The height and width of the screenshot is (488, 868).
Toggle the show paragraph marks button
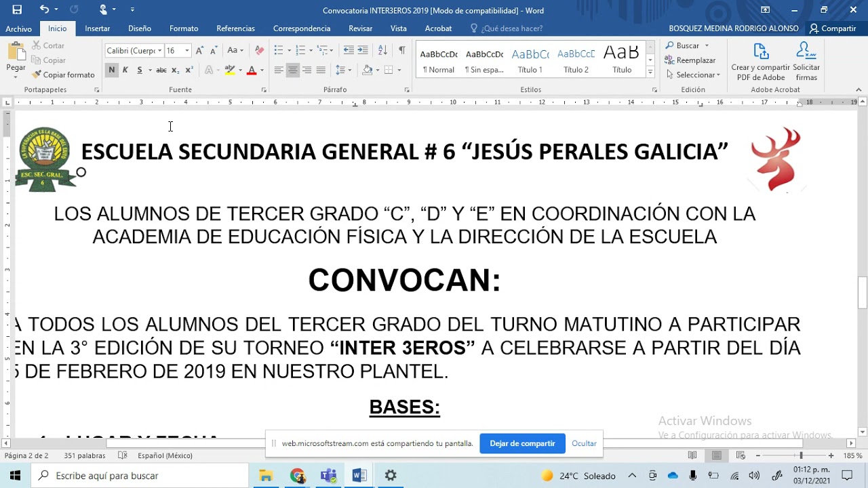tap(402, 51)
